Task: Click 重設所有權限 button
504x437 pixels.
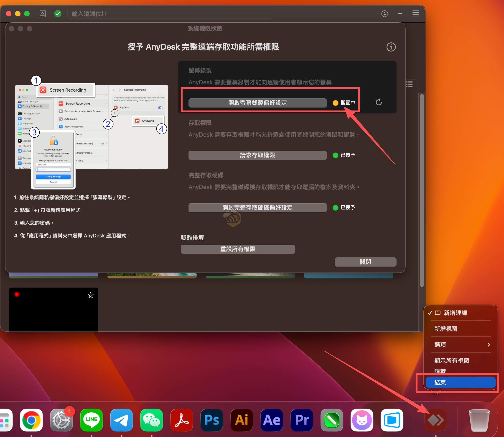Action: point(238,249)
